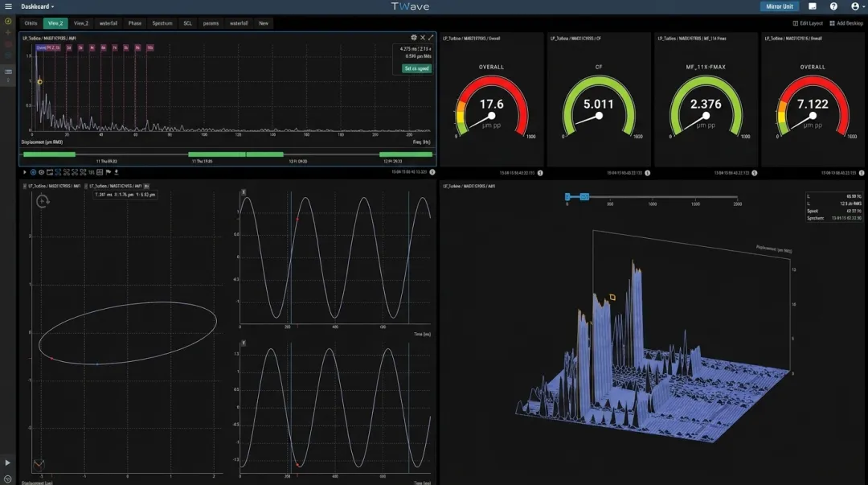The image size is (868, 485).
Task: Expand spectrum widget to fullscreen
Action: pos(431,38)
